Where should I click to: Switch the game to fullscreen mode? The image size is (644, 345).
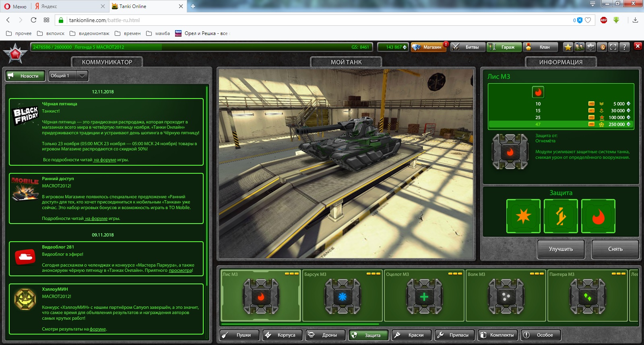[x=613, y=47]
